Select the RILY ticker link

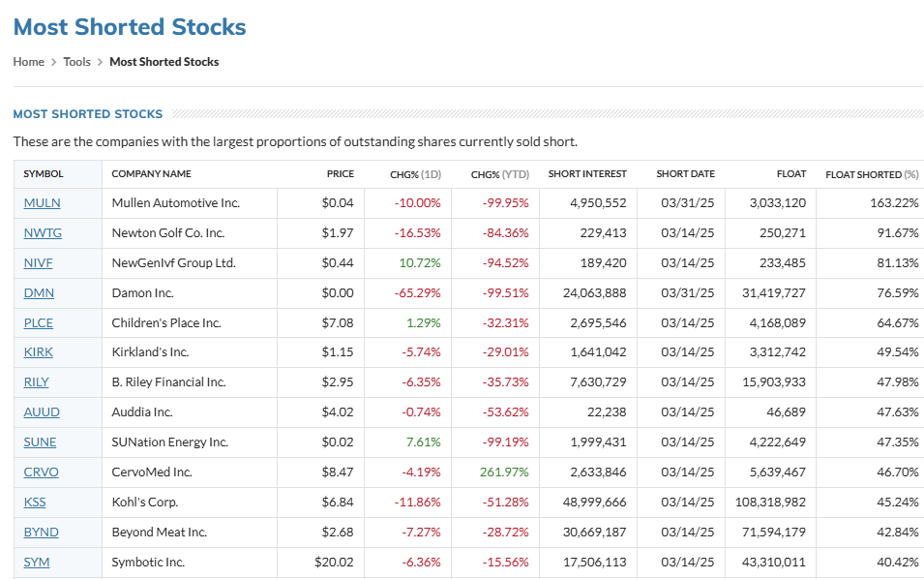coord(36,382)
